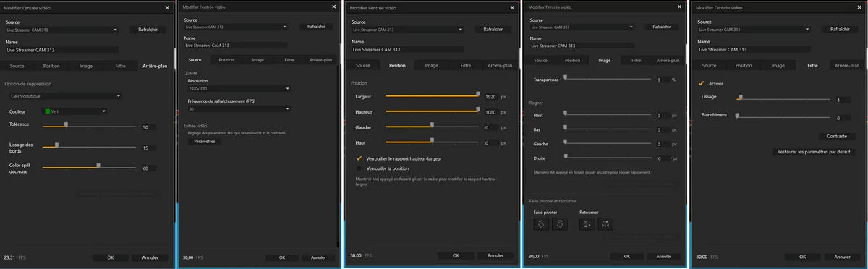The image size is (868, 269).
Task: Adjust the Largeur slider
Action: pos(433,95)
